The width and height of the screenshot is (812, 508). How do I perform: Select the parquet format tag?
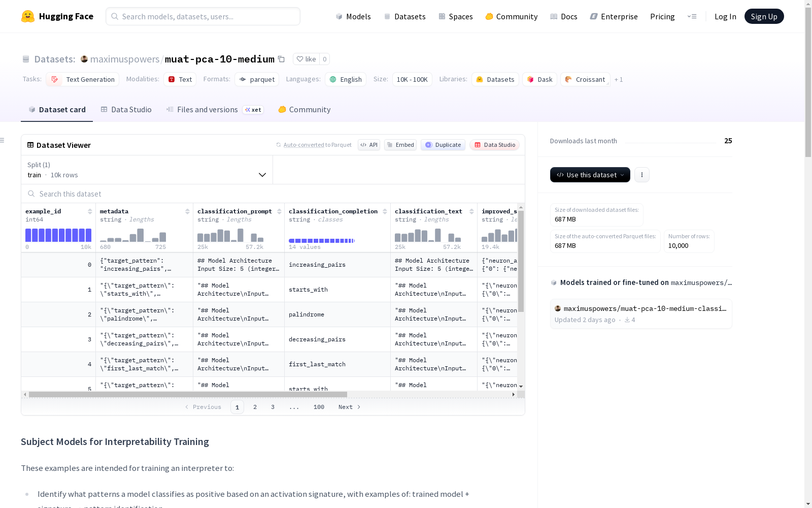tap(257, 79)
